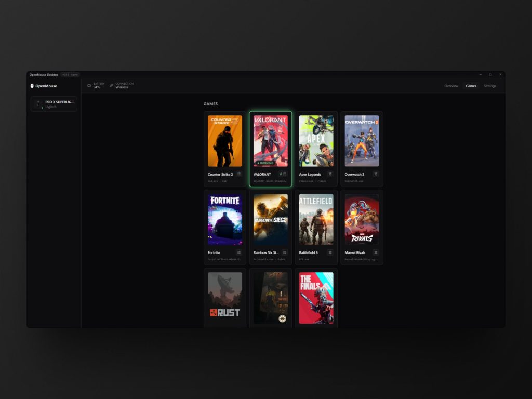532x399 pixels.
Task: Click the 'Wireless' connection value
Action: pos(122,87)
